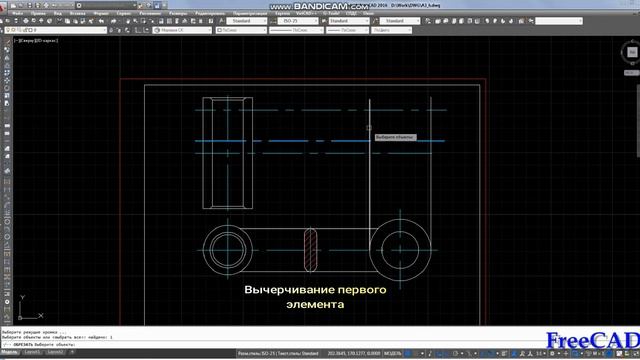The image size is (640, 360).
Task: Click the annotation scale 1:1 in status bar
Action: pyautogui.click(x=540, y=353)
